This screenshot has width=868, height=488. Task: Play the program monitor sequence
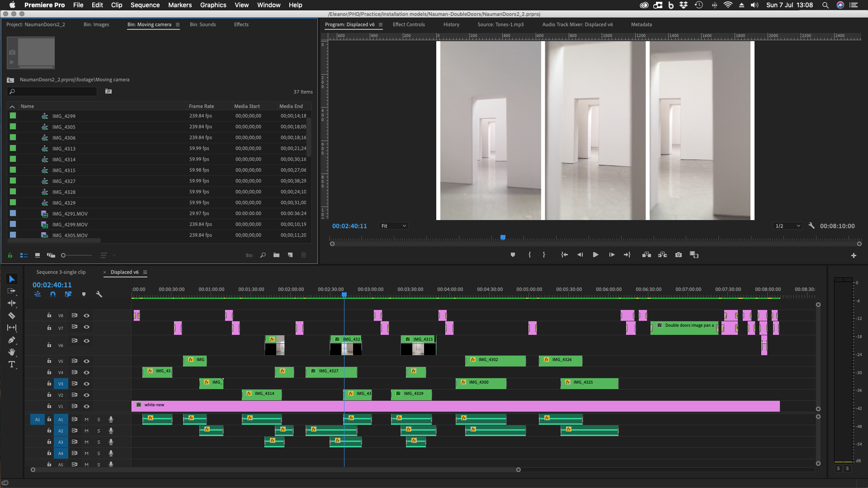click(595, 255)
